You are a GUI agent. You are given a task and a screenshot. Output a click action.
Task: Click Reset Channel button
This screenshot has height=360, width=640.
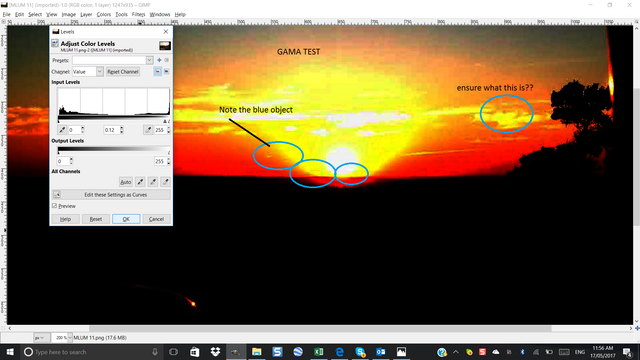[123, 71]
